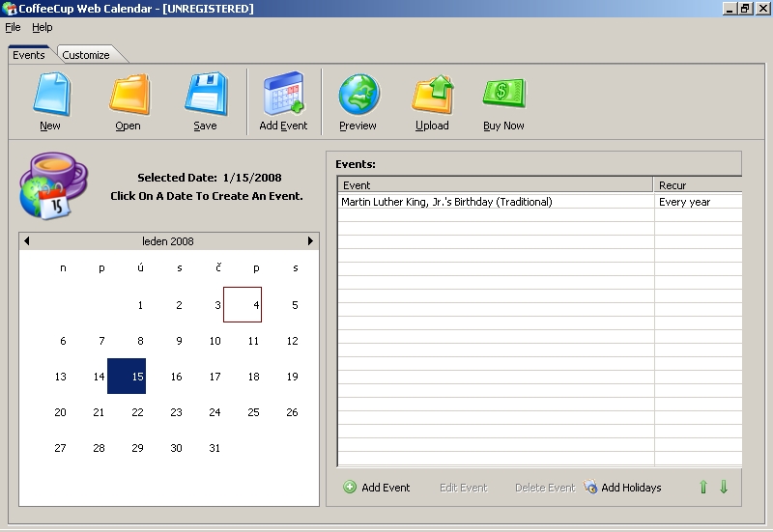Choose date 3 in the calendar
The image size is (773, 532).
tap(217, 305)
